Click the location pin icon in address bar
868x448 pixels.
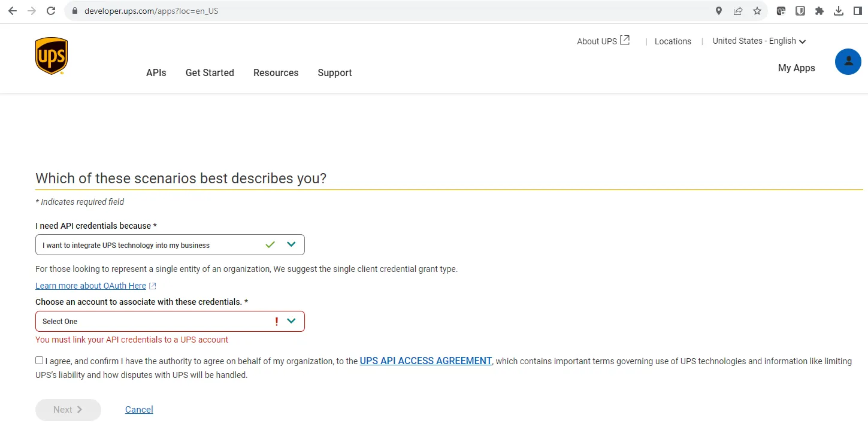(x=719, y=11)
